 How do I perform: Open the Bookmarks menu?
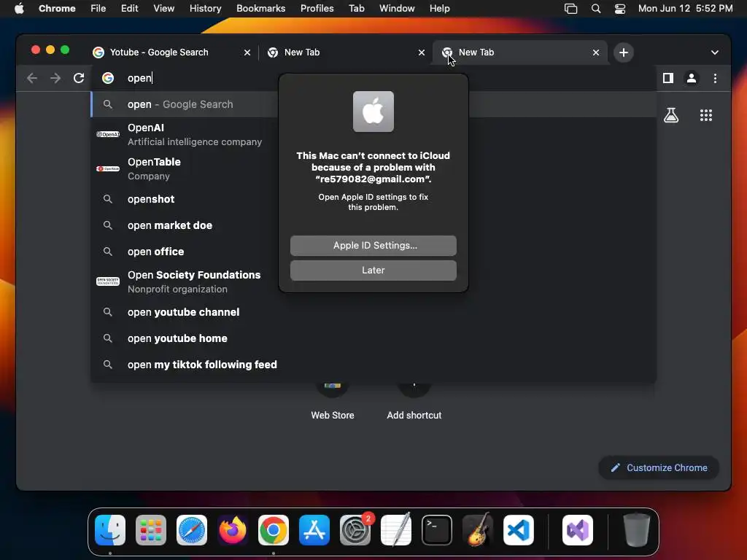click(x=260, y=9)
